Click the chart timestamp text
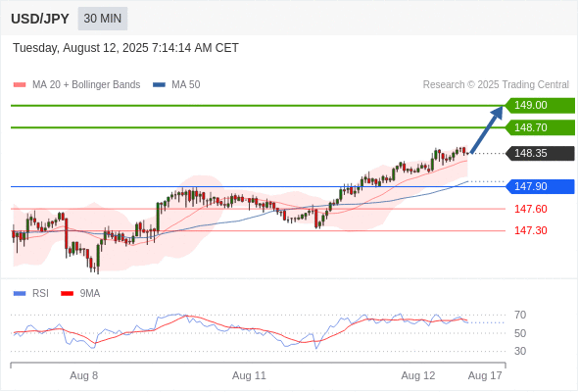578x392 pixels. coord(125,48)
